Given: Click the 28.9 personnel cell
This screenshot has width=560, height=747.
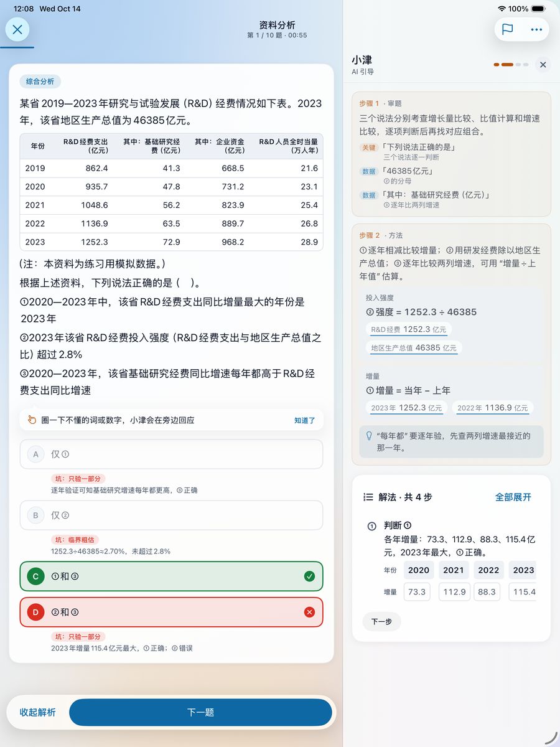Looking at the screenshot, I should pyautogui.click(x=309, y=242).
